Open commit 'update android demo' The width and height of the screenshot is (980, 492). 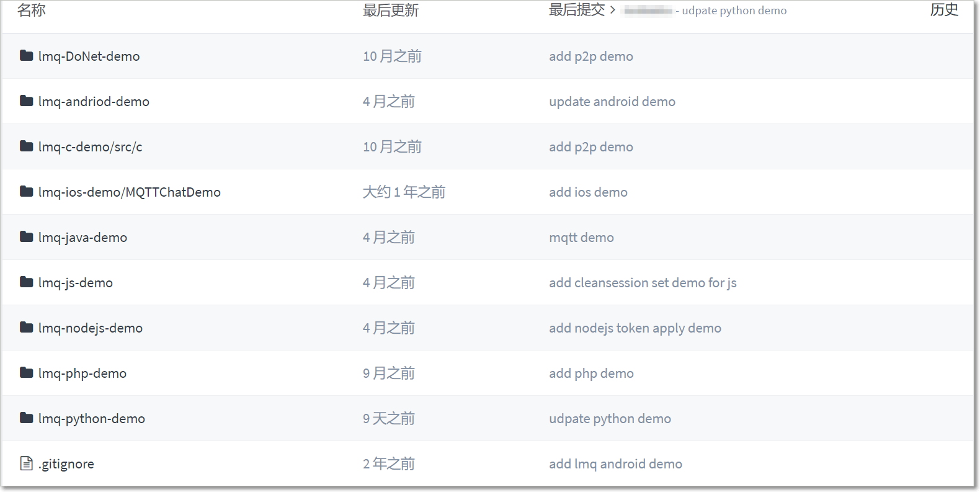point(612,102)
